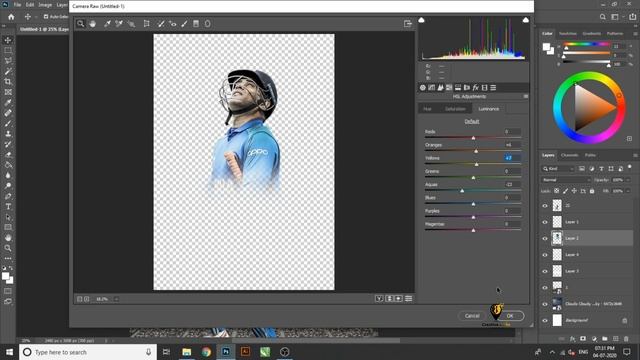Expand the layer Opacity dropdown arrow
This screenshot has width=640, height=360.
[x=628, y=180]
